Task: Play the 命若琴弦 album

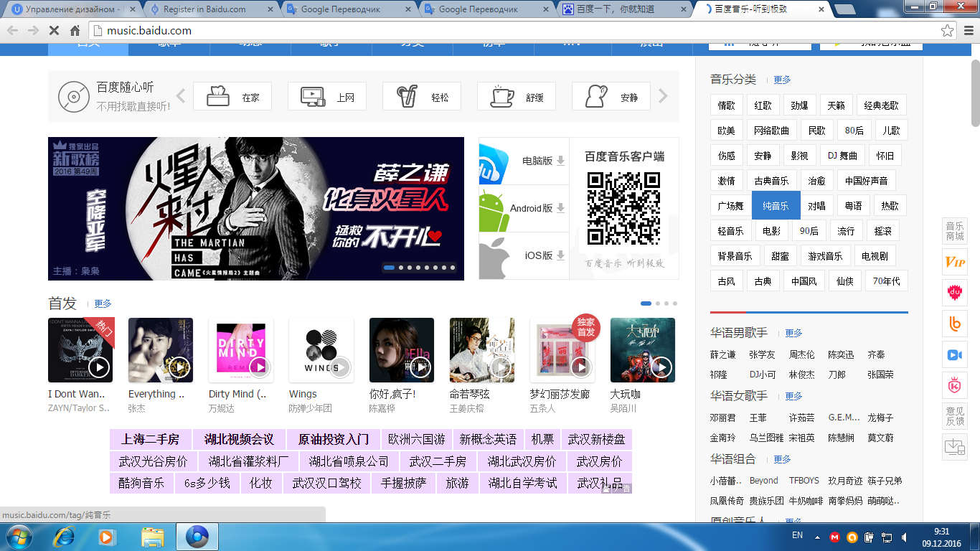Action: (x=500, y=367)
